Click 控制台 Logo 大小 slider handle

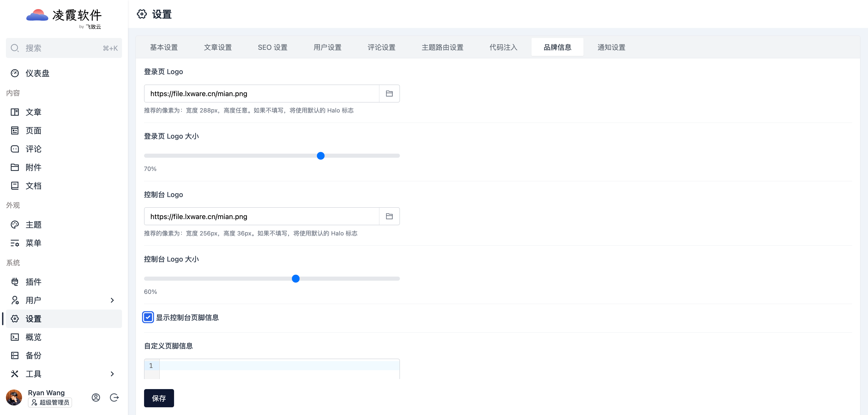point(296,278)
